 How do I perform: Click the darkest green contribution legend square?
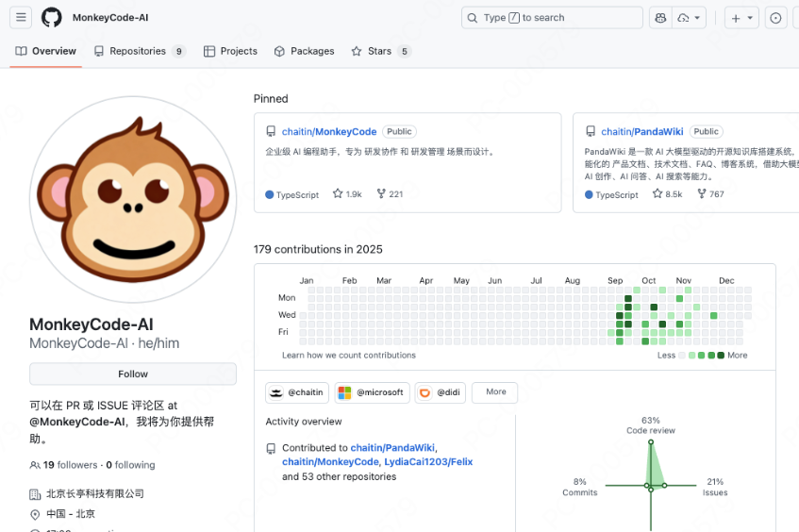pos(721,356)
